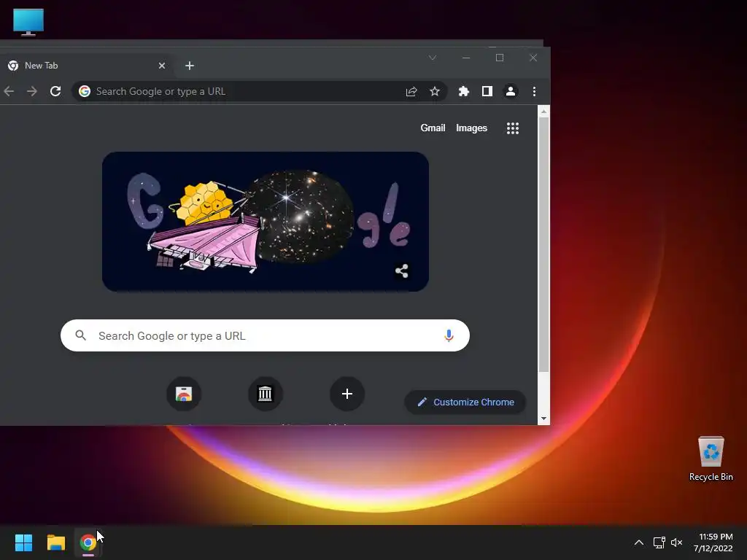
Task: Open the network tray icon
Action: 659,542
